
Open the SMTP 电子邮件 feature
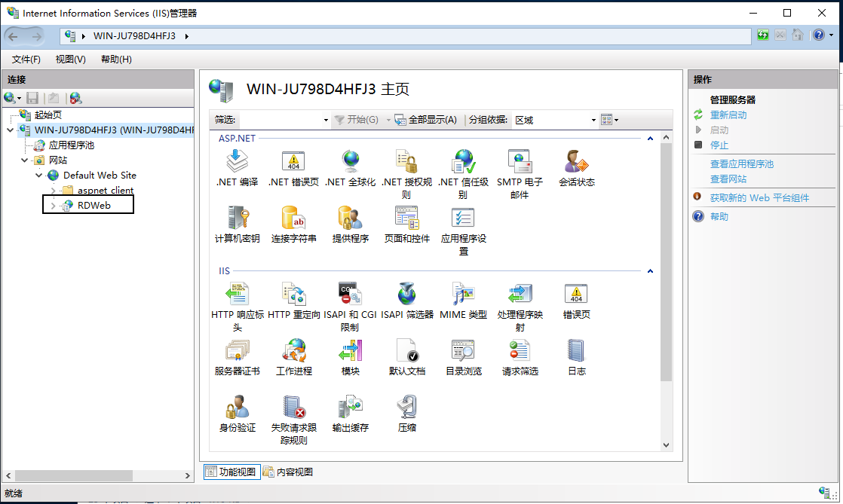point(520,161)
